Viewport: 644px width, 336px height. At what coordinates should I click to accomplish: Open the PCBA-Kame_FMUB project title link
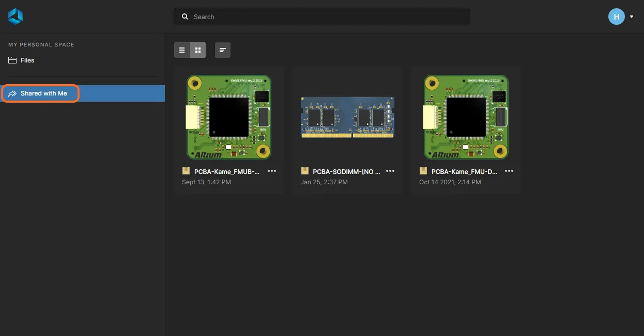coord(226,171)
